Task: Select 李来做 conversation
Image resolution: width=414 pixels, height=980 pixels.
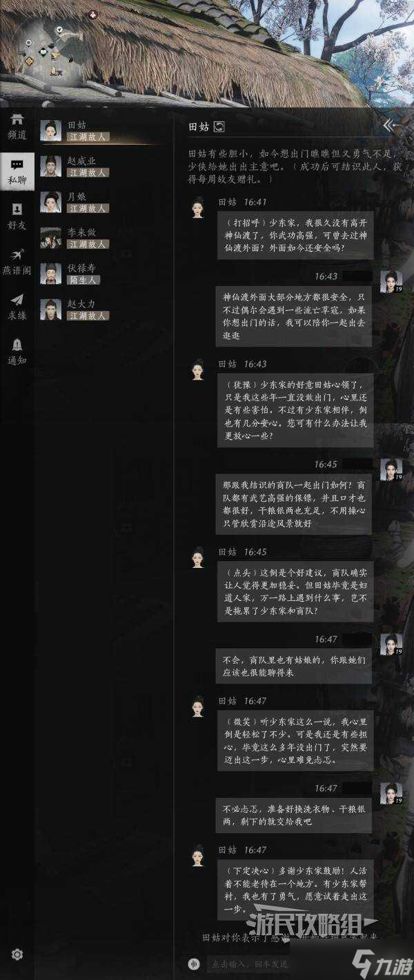Action: [97, 238]
